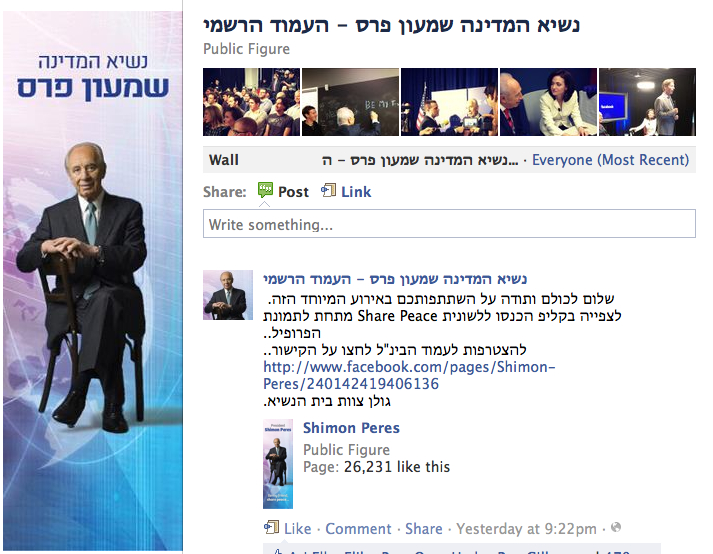Screen dimensions: 713x554
Task: Open the photo of the woman in a white jacket
Action: pyautogui.click(x=548, y=102)
